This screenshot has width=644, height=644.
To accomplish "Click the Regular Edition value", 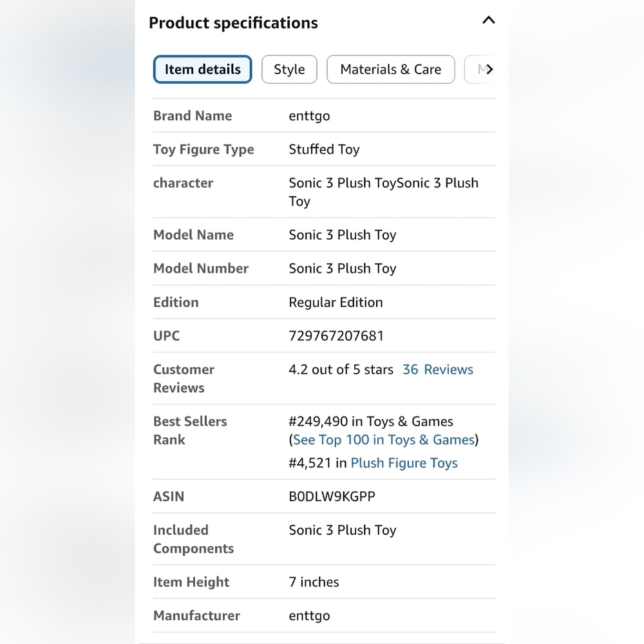I will point(336,302).
